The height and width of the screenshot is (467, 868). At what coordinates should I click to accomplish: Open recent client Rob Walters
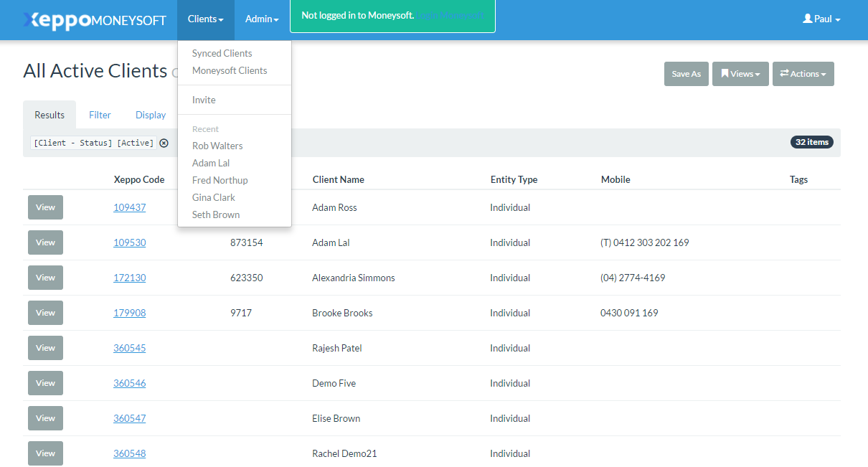click(x=217, y=146)
